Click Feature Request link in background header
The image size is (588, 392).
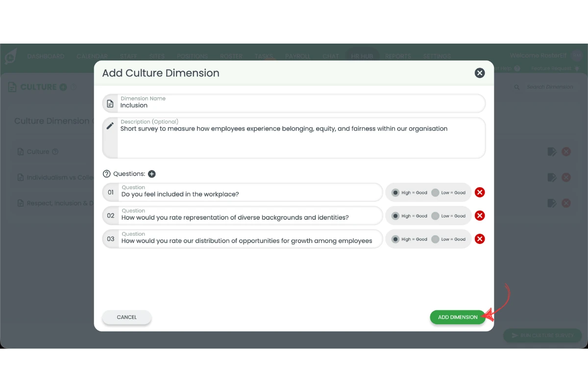[x=552, y=69]
